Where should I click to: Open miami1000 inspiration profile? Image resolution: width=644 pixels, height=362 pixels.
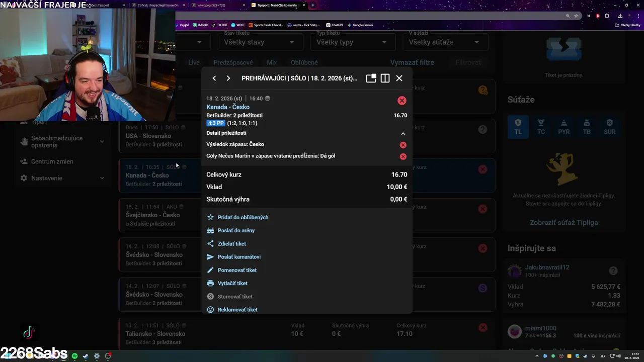pyautogui.click(x=540, y=328)
